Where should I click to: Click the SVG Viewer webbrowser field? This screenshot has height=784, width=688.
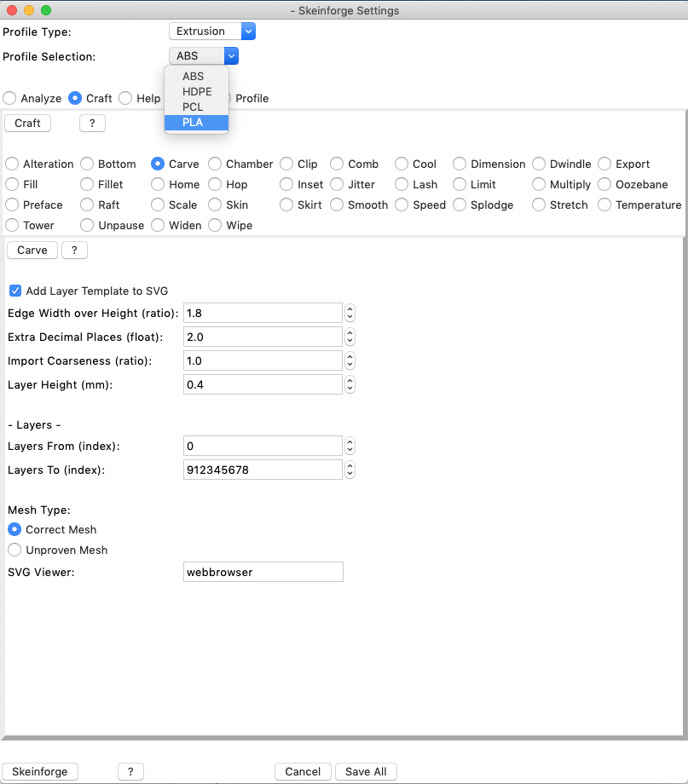(x=263, y=572)
